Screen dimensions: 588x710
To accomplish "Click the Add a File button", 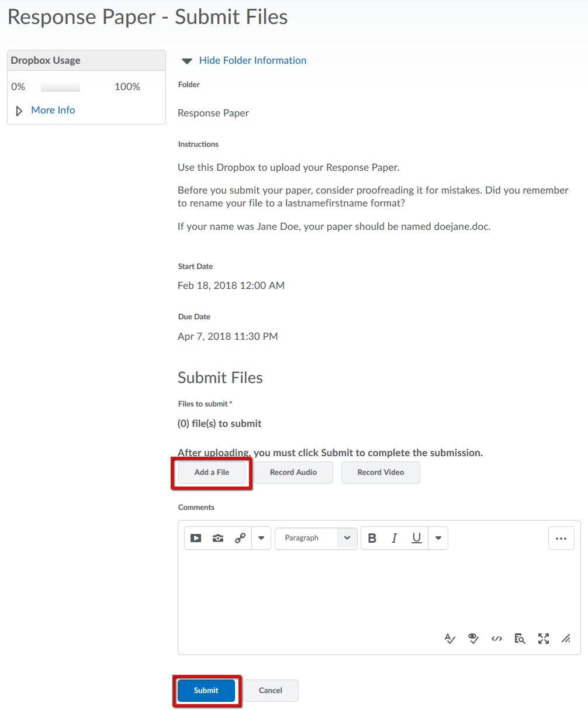I will pos(212,473).
